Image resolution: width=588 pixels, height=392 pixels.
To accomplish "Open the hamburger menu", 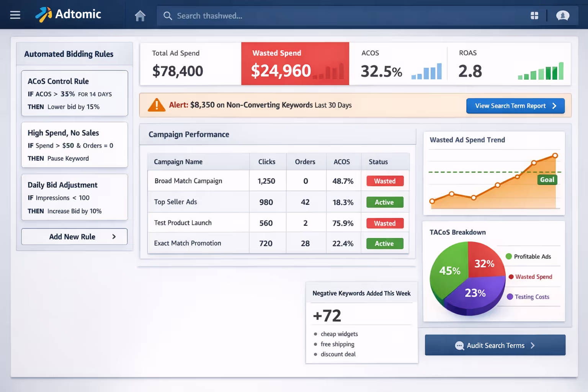I will tap(15, 15).
